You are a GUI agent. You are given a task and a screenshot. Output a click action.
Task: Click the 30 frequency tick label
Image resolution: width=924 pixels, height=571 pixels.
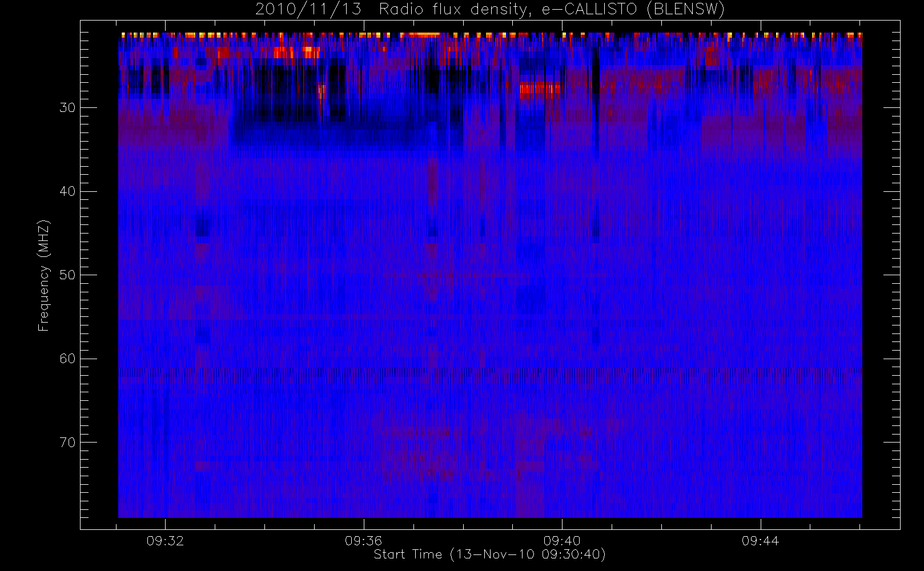click(x=67, y=108)
